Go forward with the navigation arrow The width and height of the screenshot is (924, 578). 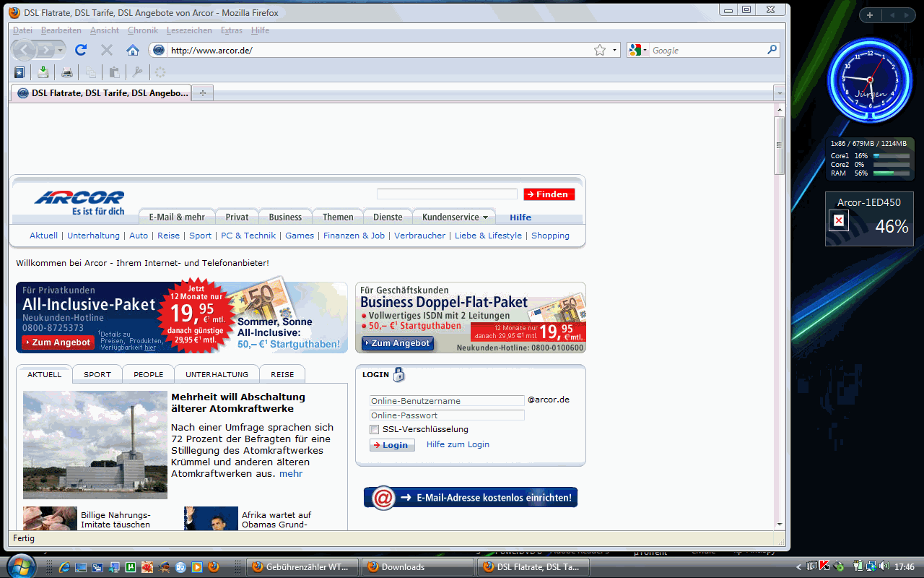(x=45, y=50)
